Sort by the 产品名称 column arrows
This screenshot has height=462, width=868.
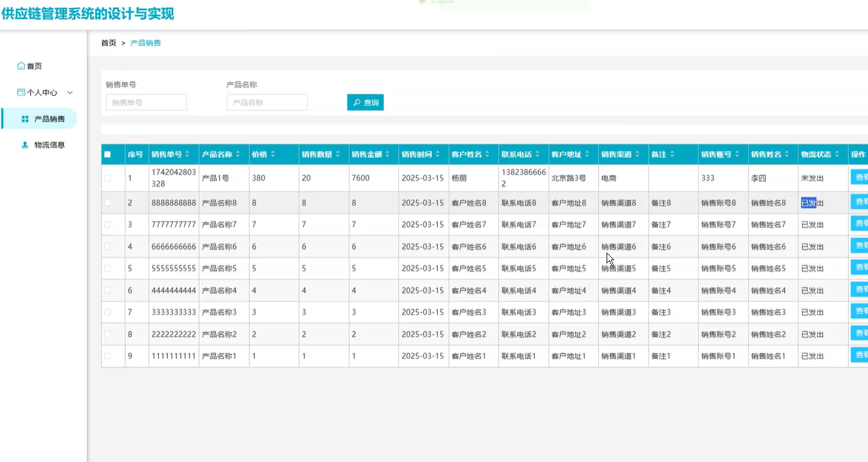pos(238,154)
